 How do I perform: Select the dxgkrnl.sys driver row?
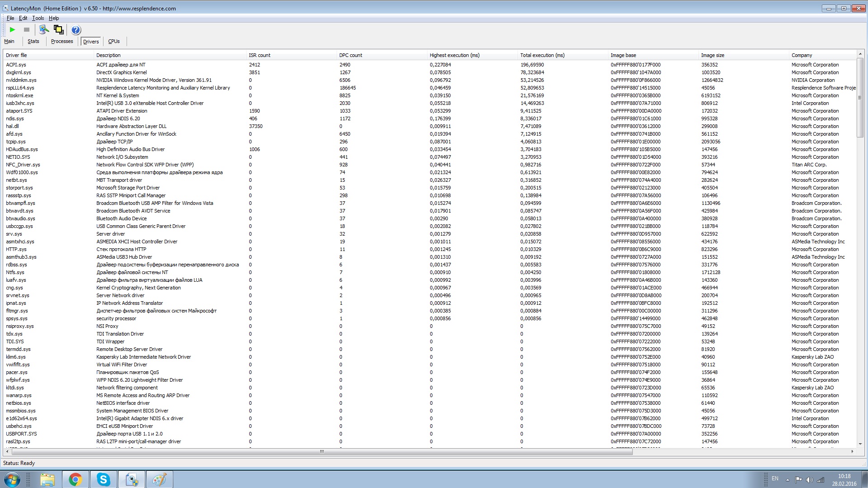click(x=430, y=72)
